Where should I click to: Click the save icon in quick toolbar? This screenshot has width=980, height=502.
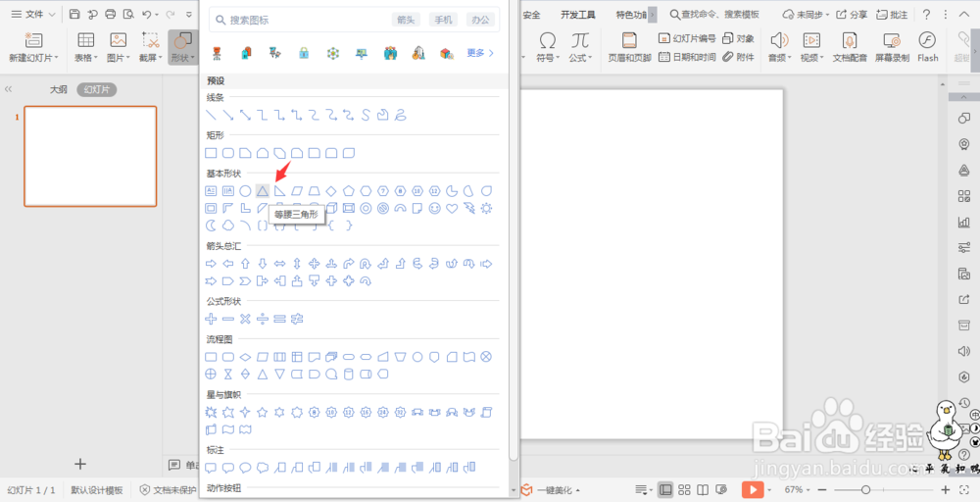[74, 14]
